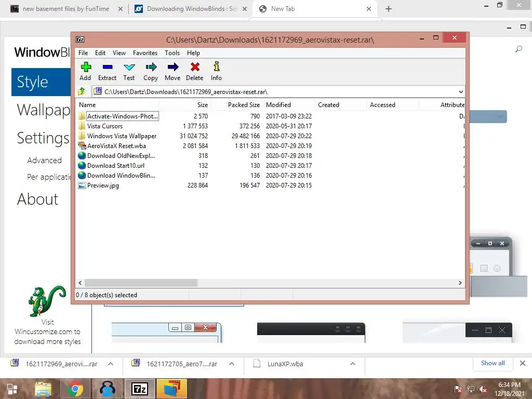Open the Help menu
The height and width of the screenshot is (399, 532).
[193, 53]
